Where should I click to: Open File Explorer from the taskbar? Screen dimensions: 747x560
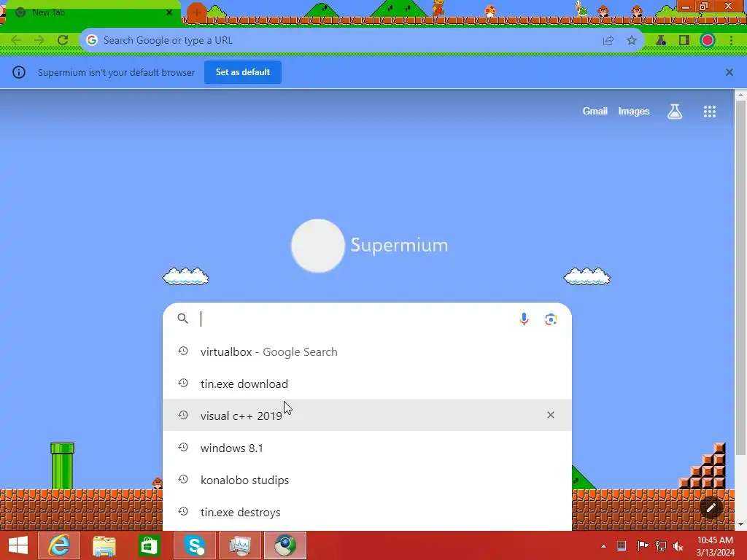[x=104, y=545]
